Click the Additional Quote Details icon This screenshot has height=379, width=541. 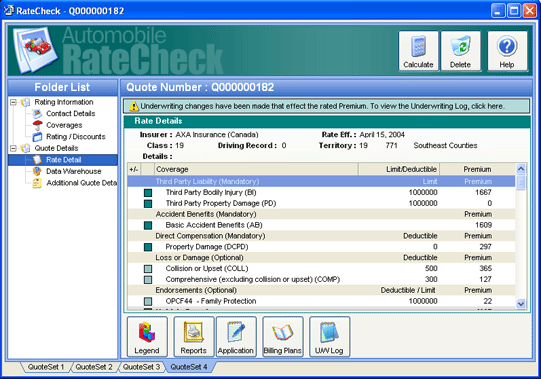(x=37, y=183)
